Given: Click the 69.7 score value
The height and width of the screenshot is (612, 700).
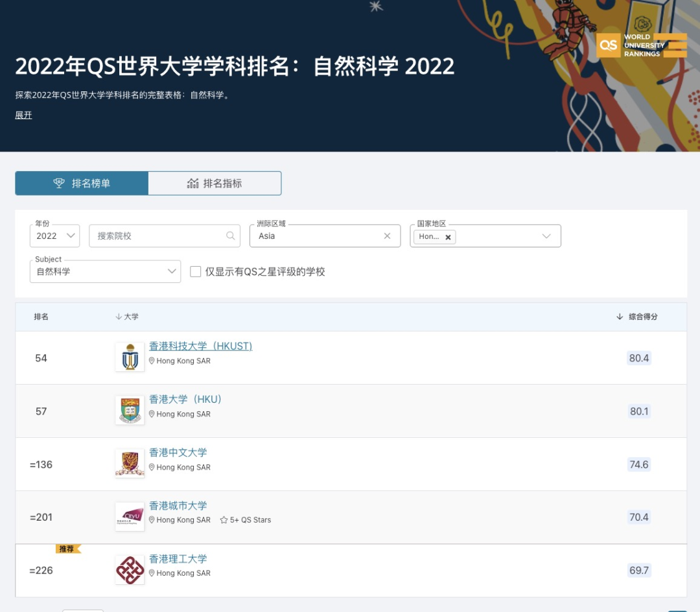Looking at the screenshot, I should (x=639, y=570).
